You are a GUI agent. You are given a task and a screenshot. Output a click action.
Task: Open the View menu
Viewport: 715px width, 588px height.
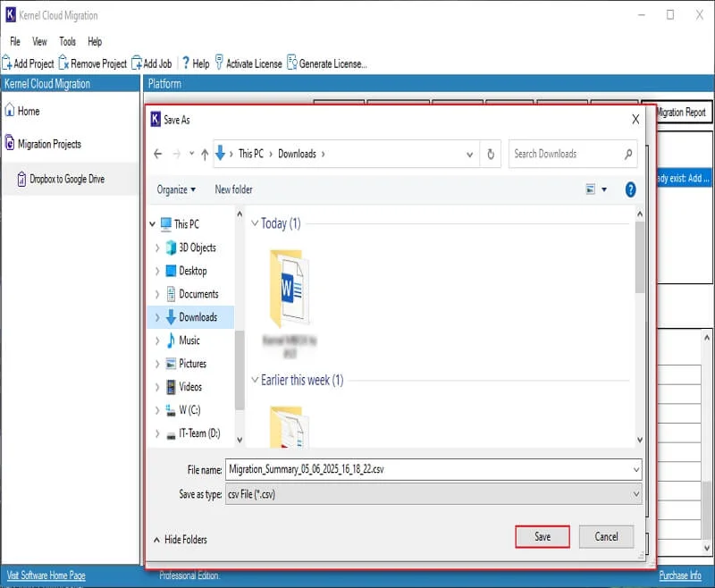(39, 41)
